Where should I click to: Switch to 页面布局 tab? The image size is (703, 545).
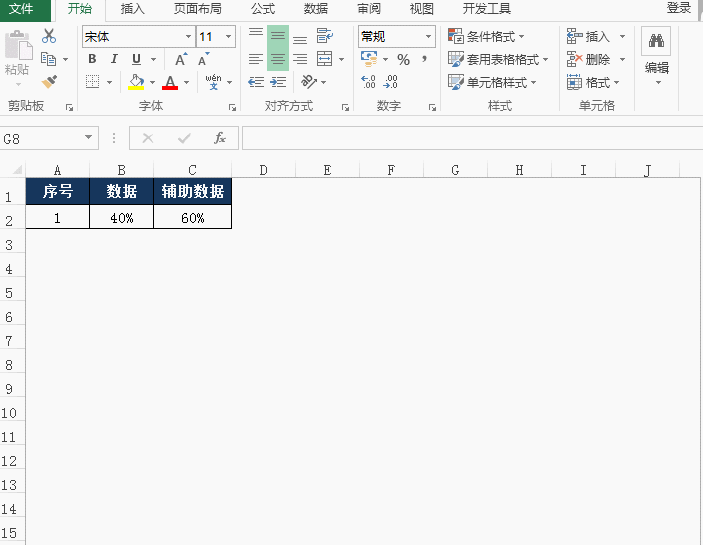point(198,9)
